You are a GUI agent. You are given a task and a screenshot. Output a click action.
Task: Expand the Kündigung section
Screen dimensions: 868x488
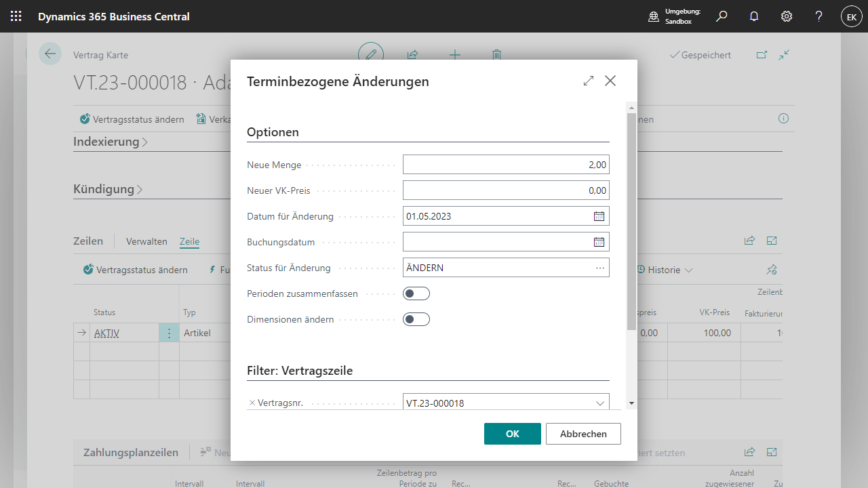coord(107,189)
